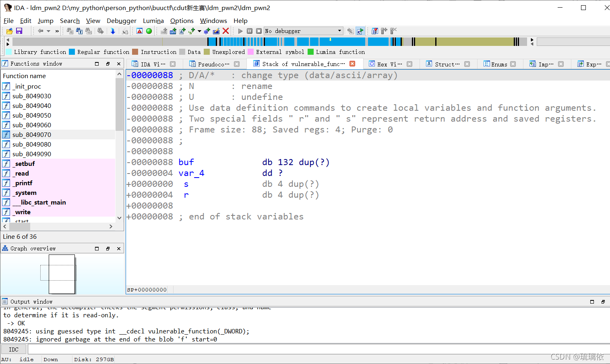Click the pause process button
The height and width of the screenshot is (364, 610).
[250, 31]
